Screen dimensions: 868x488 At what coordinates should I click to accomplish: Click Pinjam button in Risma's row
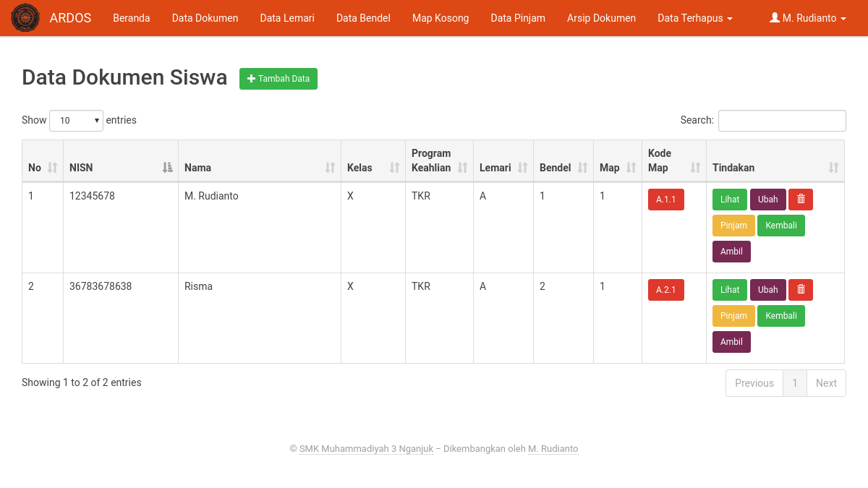(733, 316)
